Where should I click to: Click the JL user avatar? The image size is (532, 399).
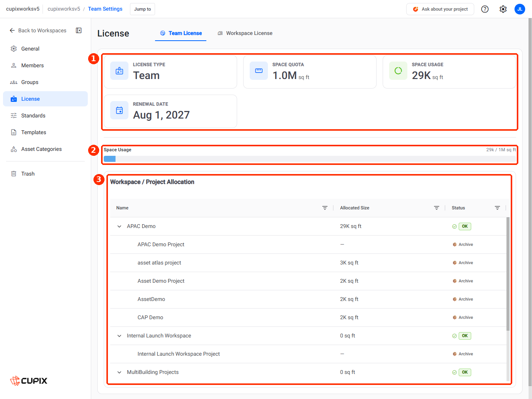(520, 9)
